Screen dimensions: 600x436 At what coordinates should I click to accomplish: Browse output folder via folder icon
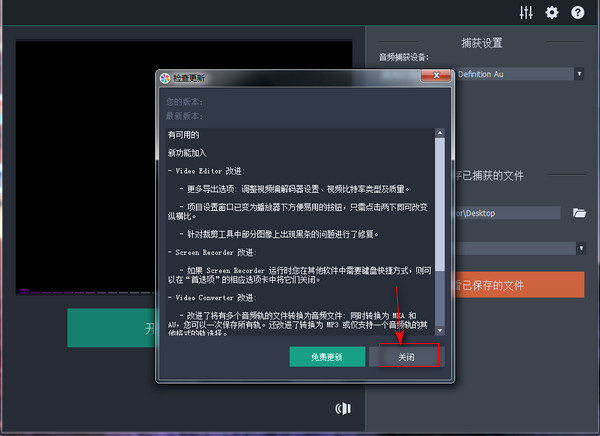tap(579, 212)
